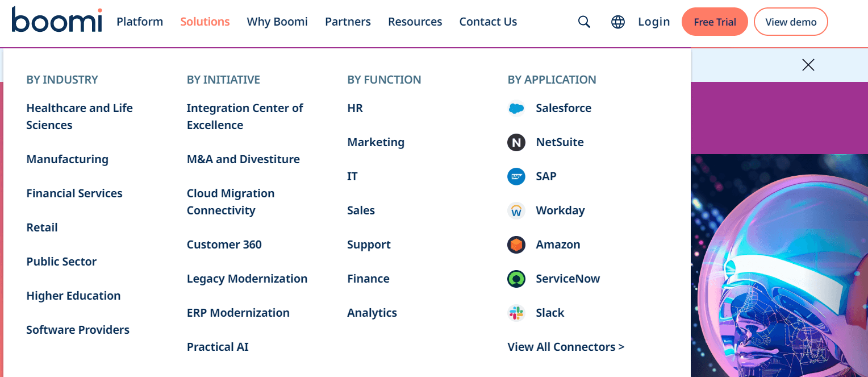Start a Free Trial
The height and width of the screenshot is (377, 868).
tap(715, 22)
